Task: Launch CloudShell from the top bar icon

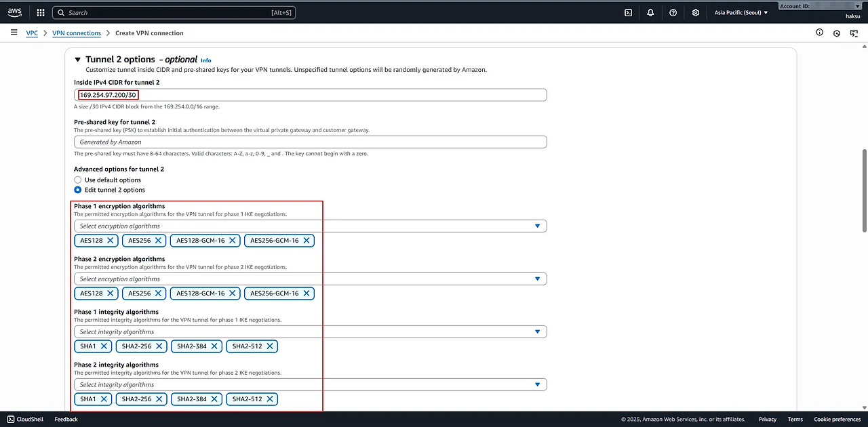Action: pos(629,12)
